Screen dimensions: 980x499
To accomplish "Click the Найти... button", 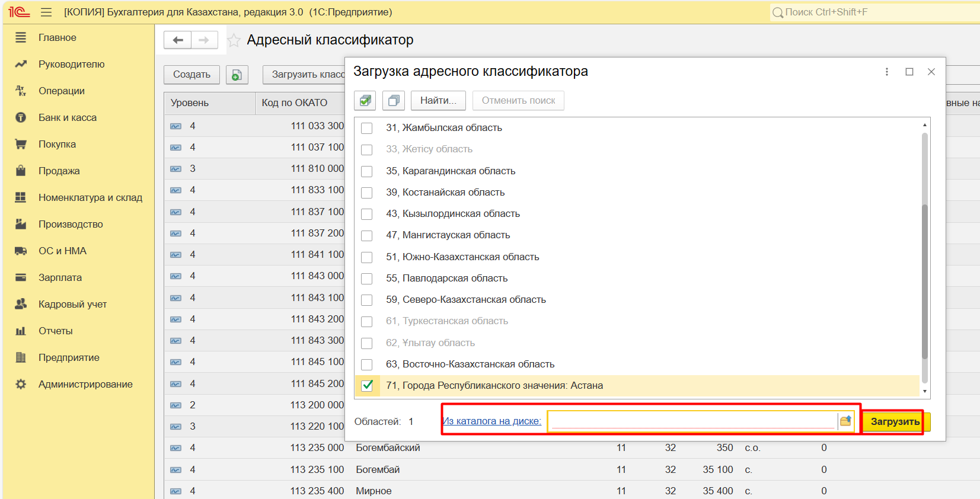I will click(438, 101).
